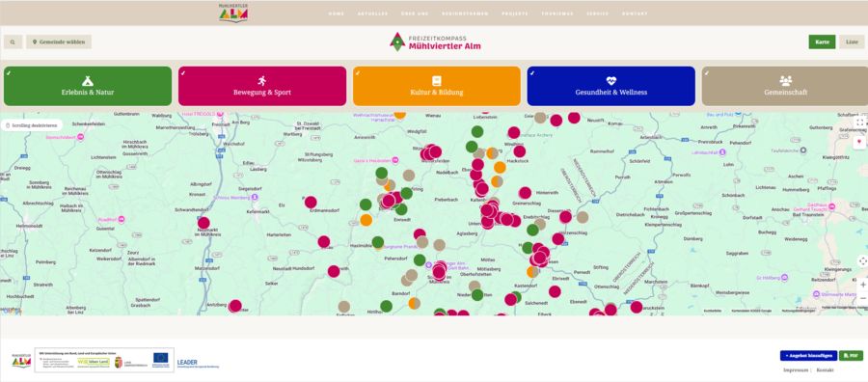The image size is (868, 382).
Task: Click the Nutzungsbedingungen map link
Action: pos(800,312)
